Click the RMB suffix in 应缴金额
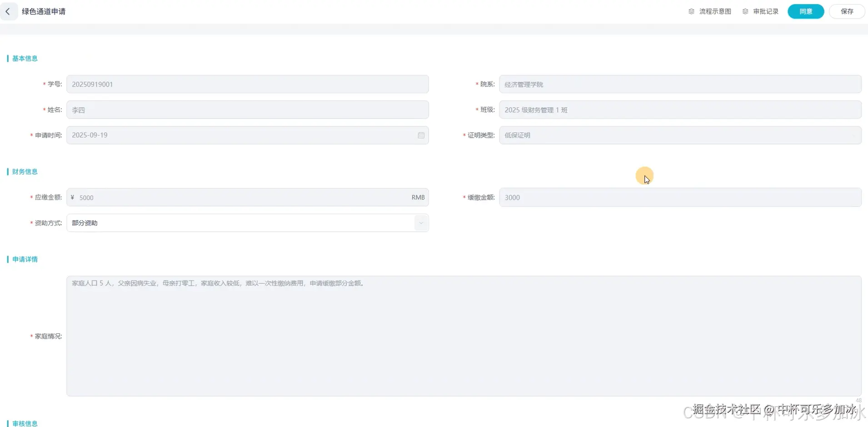 (x=418, y=197)
